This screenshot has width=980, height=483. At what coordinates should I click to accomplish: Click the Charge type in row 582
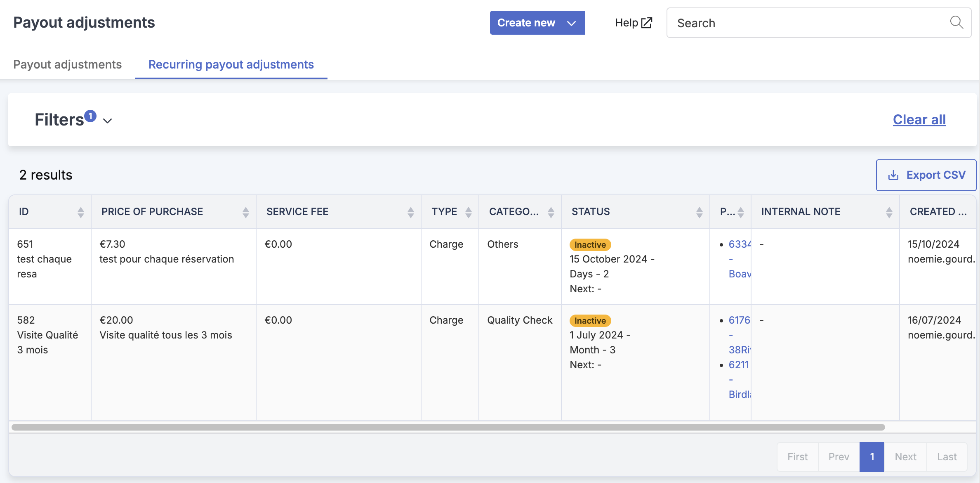pos(446,320)
